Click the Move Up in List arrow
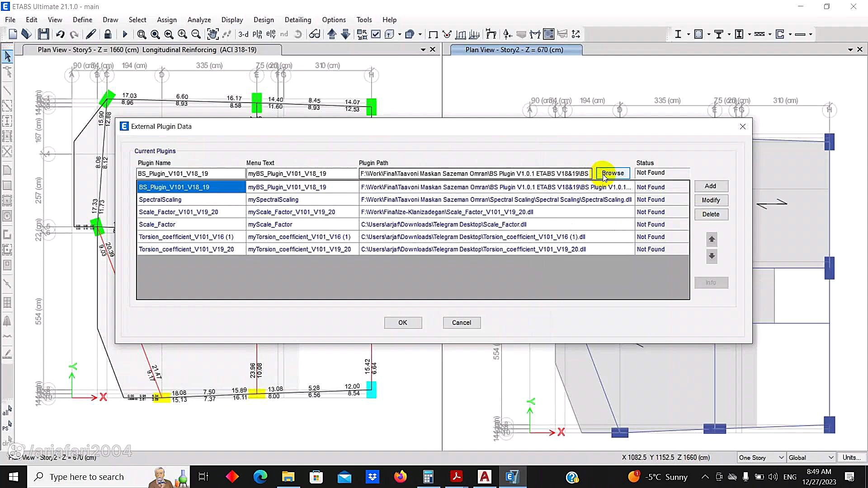868x488 pixels. tap(332, 34)
